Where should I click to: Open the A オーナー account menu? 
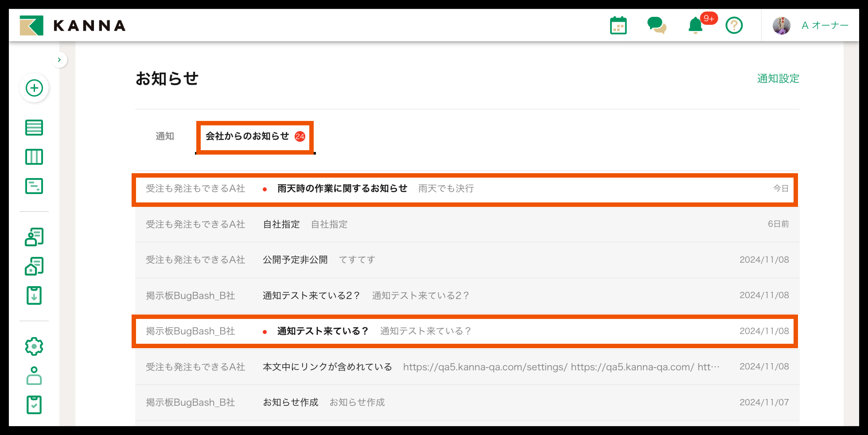825,25
